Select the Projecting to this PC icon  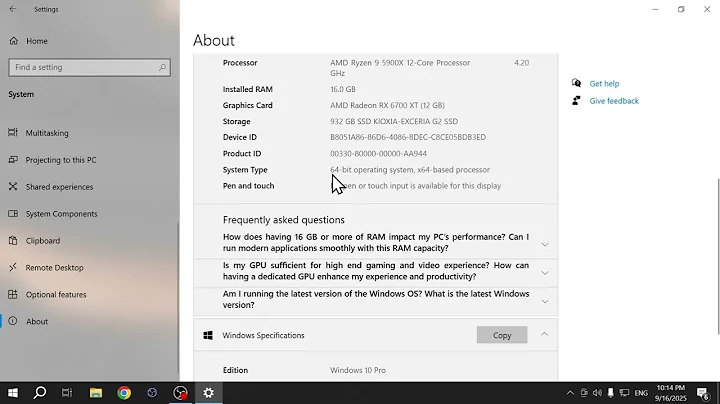[13, 160]
